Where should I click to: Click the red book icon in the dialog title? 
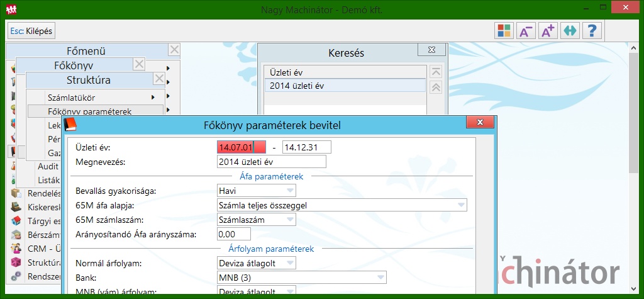coord(70,125)
